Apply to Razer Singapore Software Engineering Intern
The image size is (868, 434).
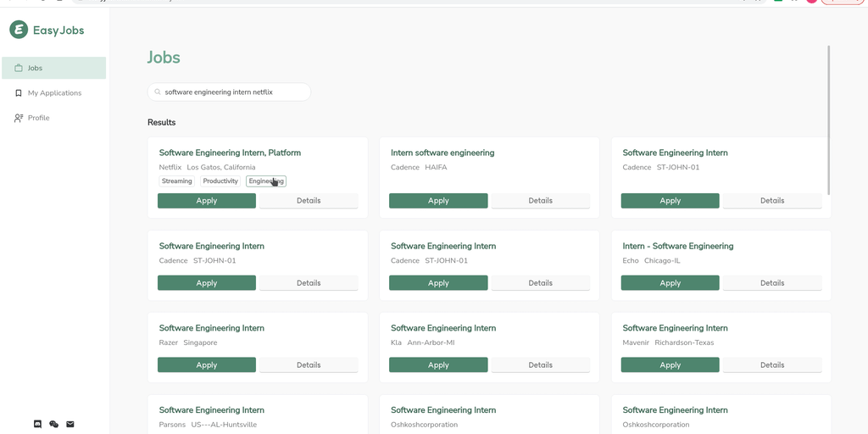point(207,365)
